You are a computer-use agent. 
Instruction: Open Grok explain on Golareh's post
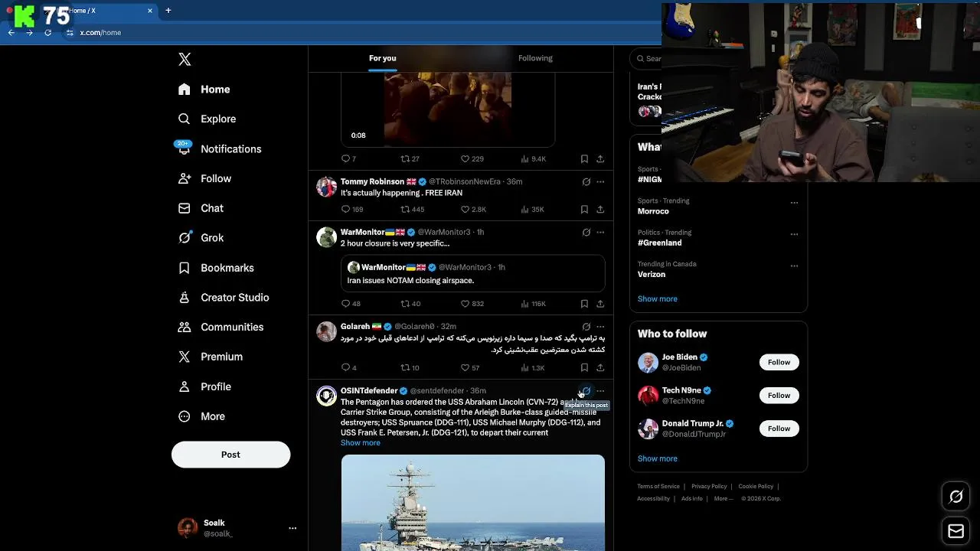586,327
